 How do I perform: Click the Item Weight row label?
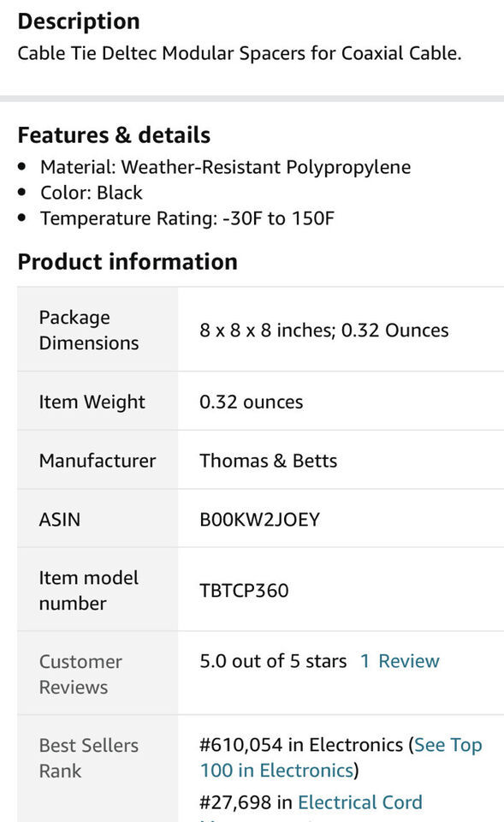[92, 402]
